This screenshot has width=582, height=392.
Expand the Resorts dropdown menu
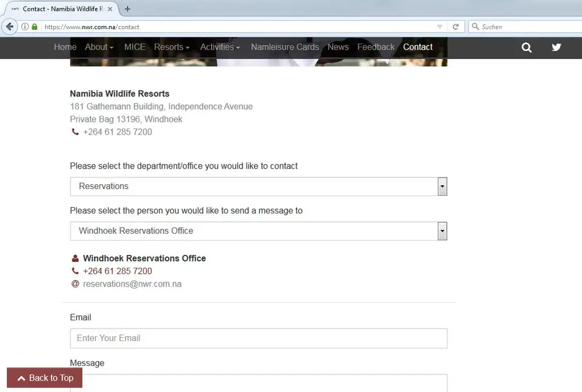(172, 47)
